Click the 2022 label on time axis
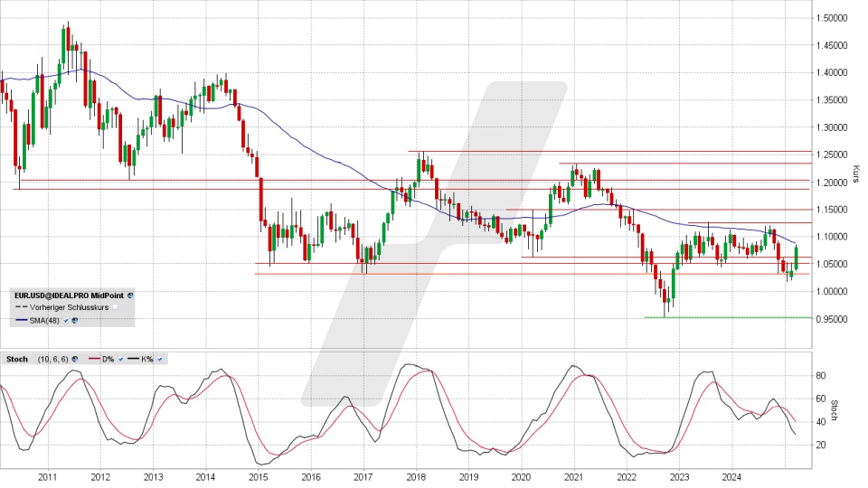The image size is (868, 488). point(627,477)
